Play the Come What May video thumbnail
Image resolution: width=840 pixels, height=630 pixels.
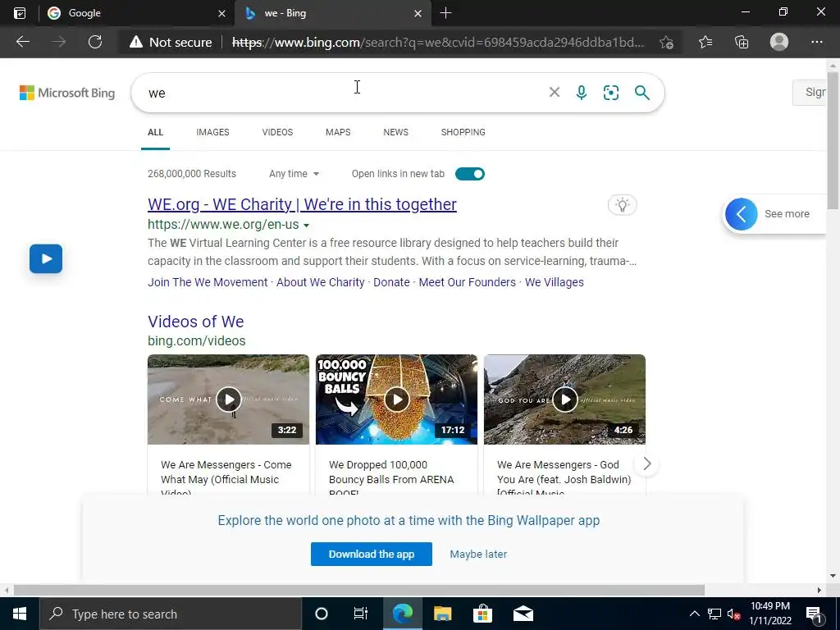[x=228, y=399]
